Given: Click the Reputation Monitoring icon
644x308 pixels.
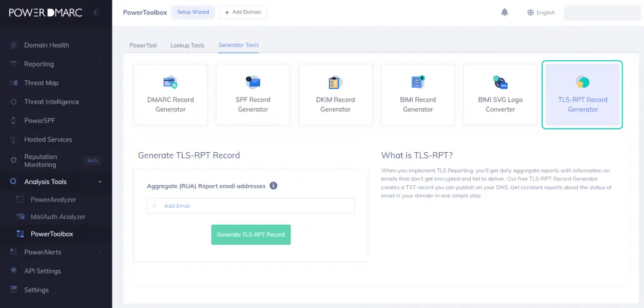Looking at the screenshot, I should (14, 160).
